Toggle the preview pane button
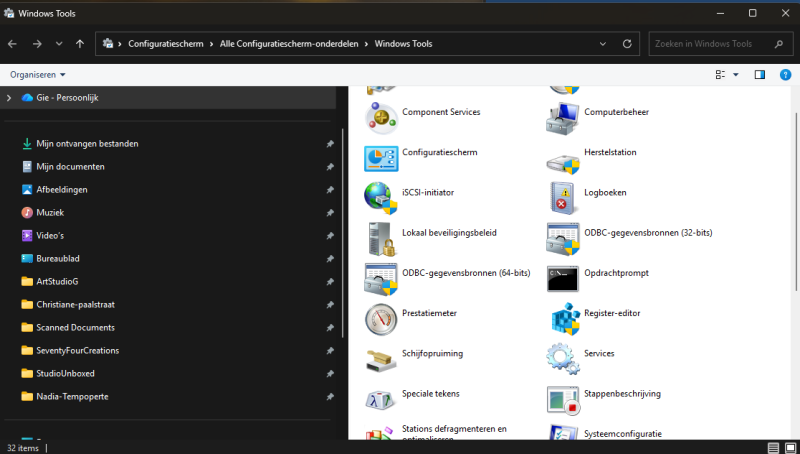This screenshot has width=800, height=454. 760,75
